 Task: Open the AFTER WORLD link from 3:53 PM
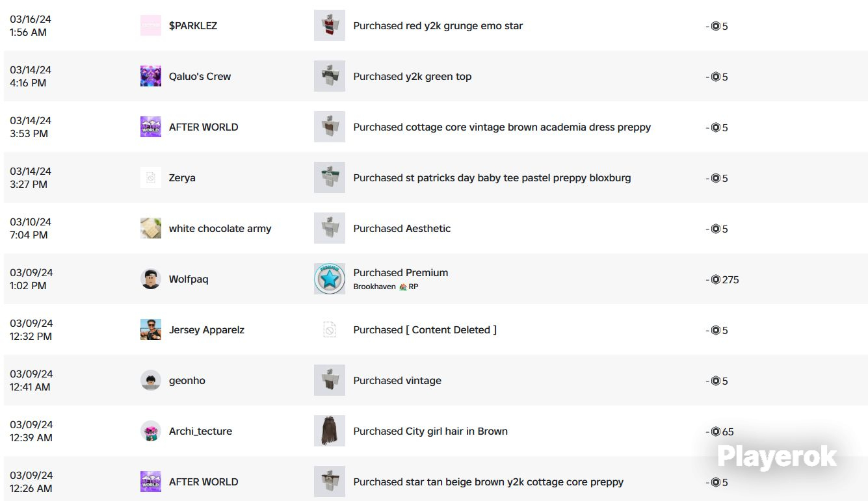pos(204,127)
